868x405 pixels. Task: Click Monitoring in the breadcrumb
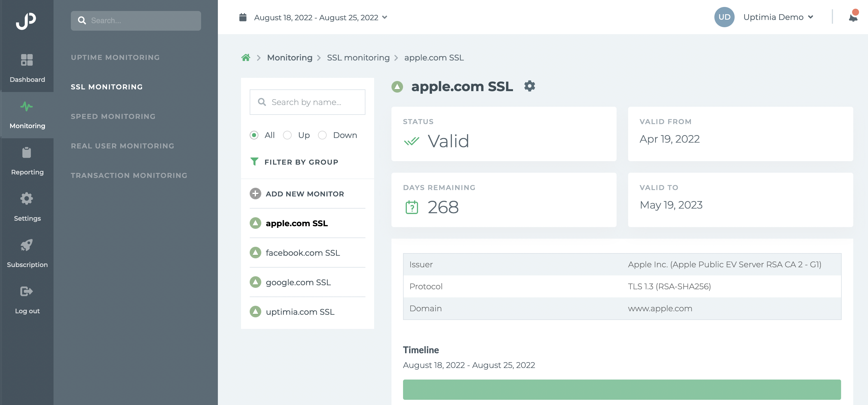click(x=289, y=58)
